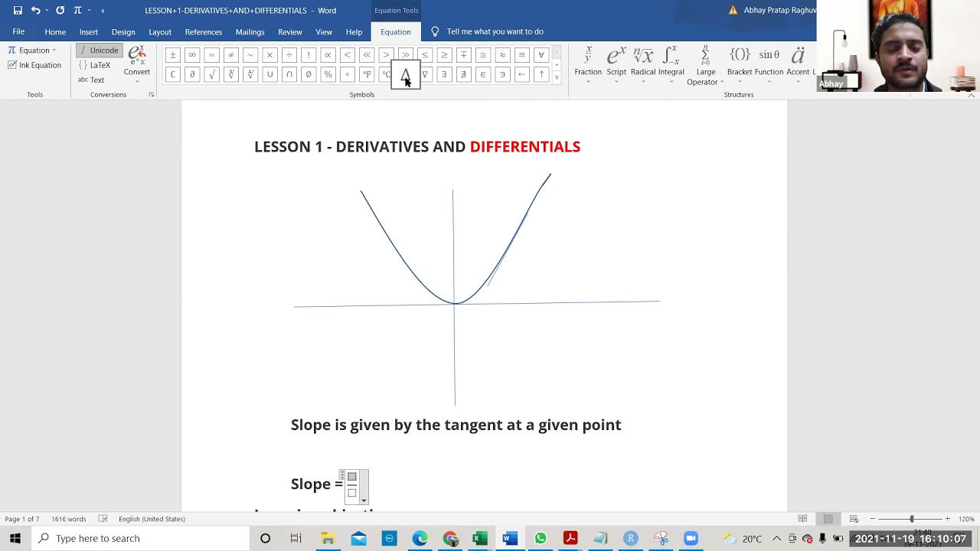Open the Large Operator dropdown
980x551 pixels.
point(705,65)
